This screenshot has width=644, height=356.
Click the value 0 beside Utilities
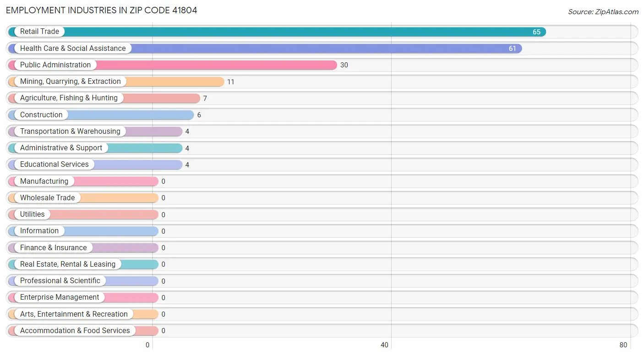[x=164, y=214]
